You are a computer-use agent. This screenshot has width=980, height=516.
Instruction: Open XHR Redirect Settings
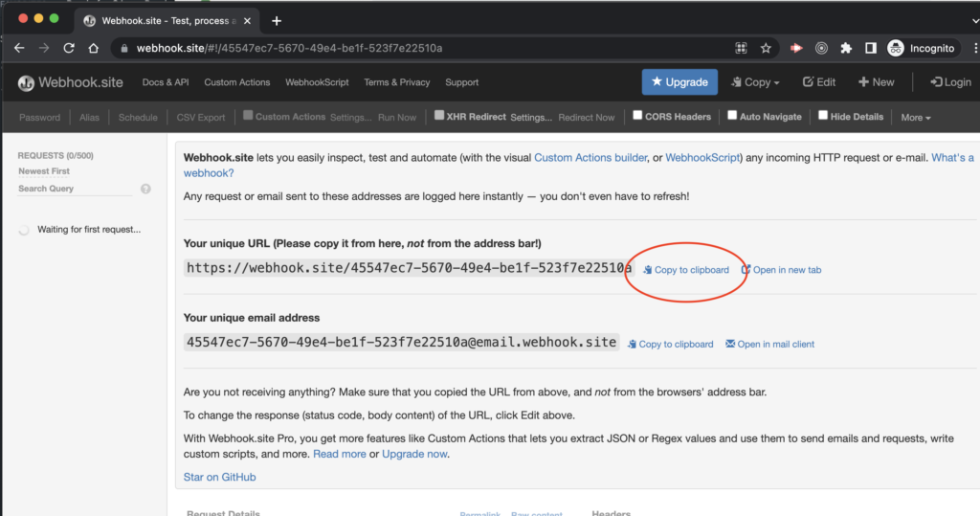pos(531,118)
